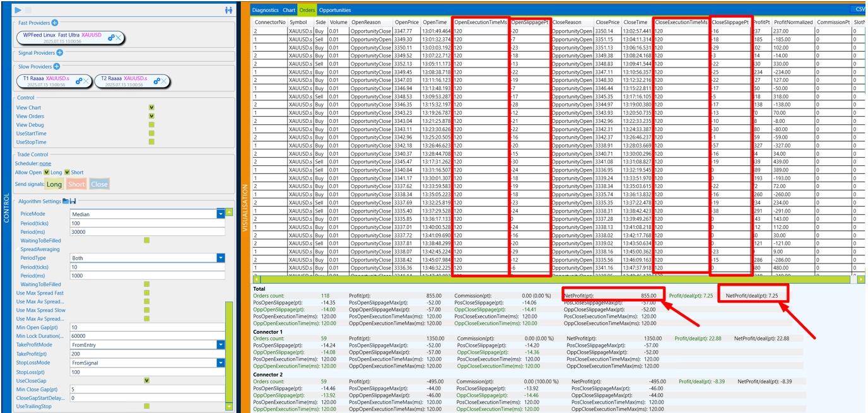Click the Min Close Gap(pt) field
868x413 pixels.
[x=148, y=389]
